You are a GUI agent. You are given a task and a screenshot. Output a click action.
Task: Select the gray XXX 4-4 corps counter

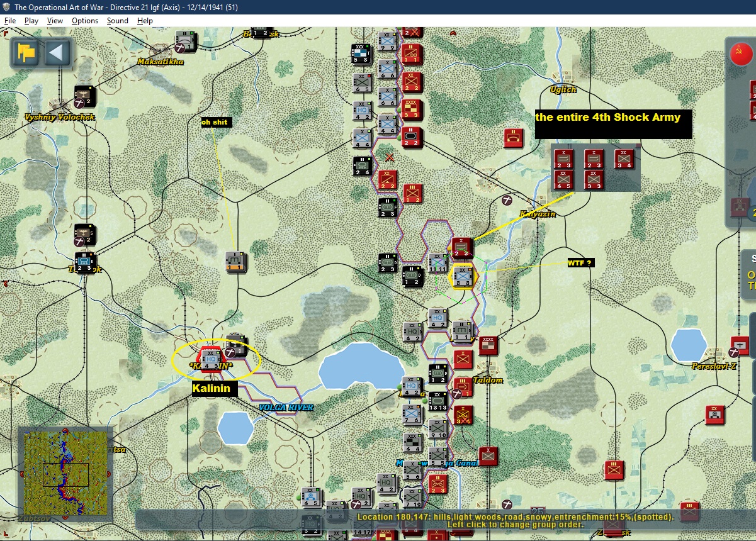point(413,442)
